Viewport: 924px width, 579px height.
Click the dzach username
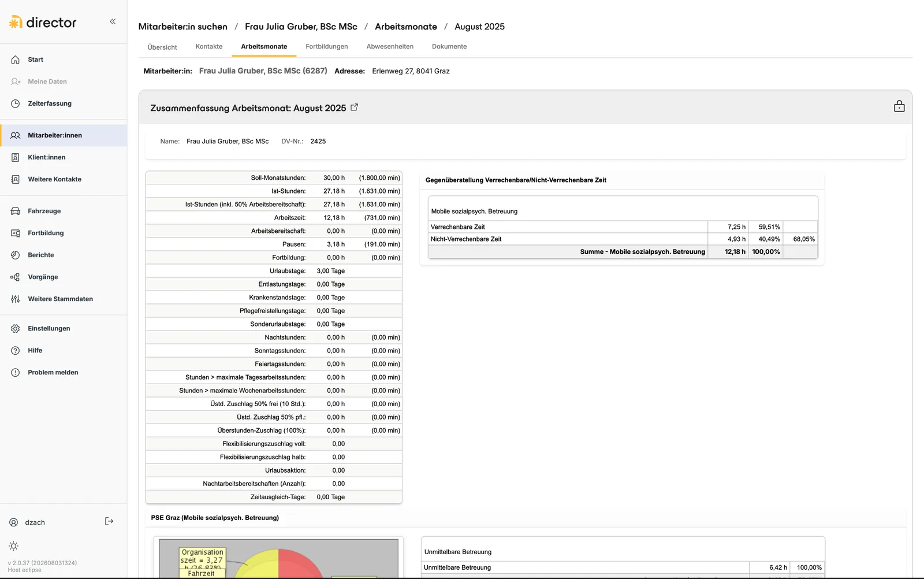pyautogui.click(x=35, y=522)
